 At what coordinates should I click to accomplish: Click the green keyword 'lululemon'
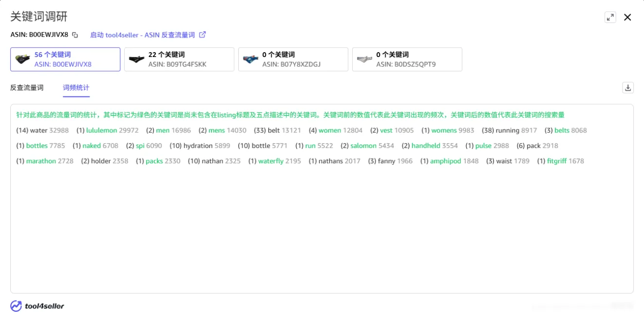[101, 131]
